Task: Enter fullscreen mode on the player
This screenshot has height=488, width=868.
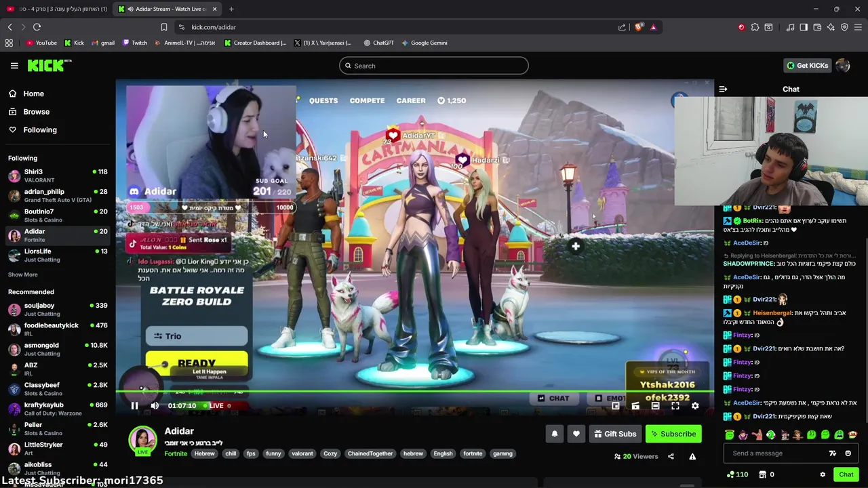Action: click(675, 406)
